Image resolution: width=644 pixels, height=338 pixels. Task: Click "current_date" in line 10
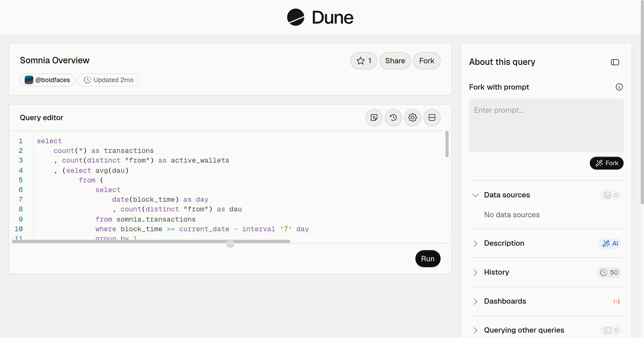point(204,229)
